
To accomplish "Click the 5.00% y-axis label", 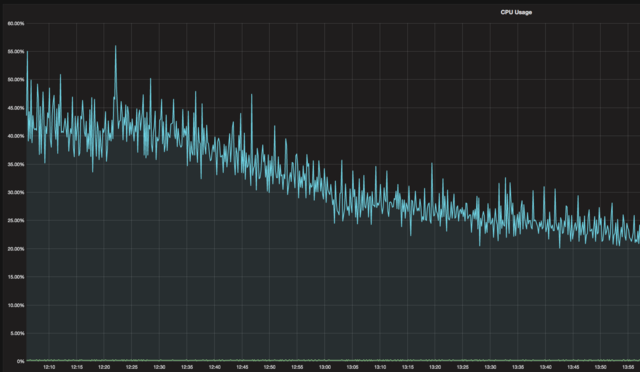I will pos(17,334).
